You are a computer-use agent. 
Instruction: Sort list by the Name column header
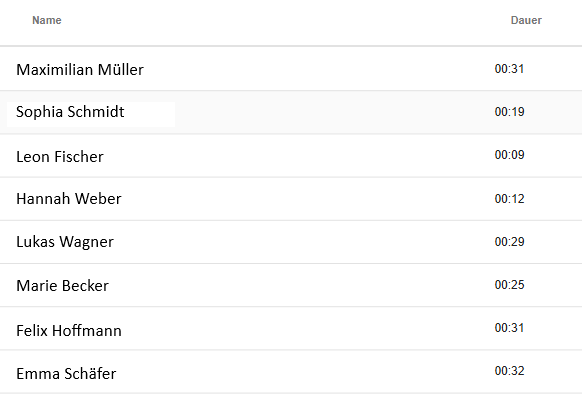pos(46,20)
